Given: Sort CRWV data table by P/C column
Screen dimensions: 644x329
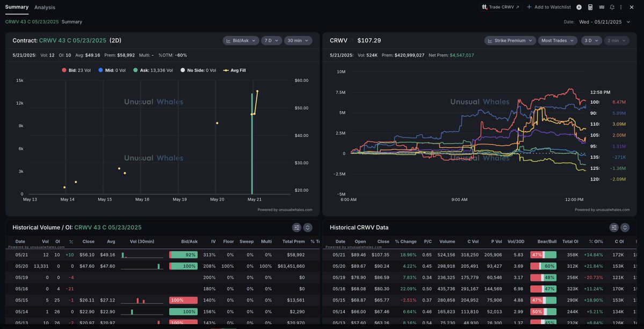Looking at the screenshot, I should coord(427,241).
